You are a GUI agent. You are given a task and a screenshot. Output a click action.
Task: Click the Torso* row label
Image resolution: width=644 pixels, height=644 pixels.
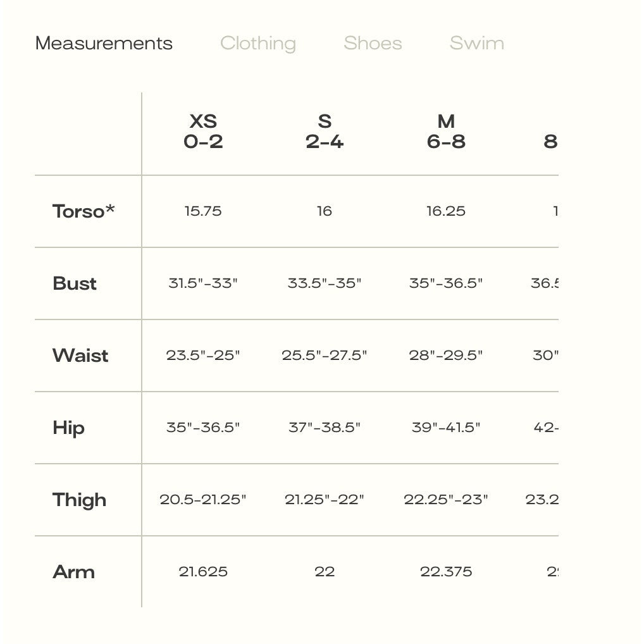click(84, 211)
